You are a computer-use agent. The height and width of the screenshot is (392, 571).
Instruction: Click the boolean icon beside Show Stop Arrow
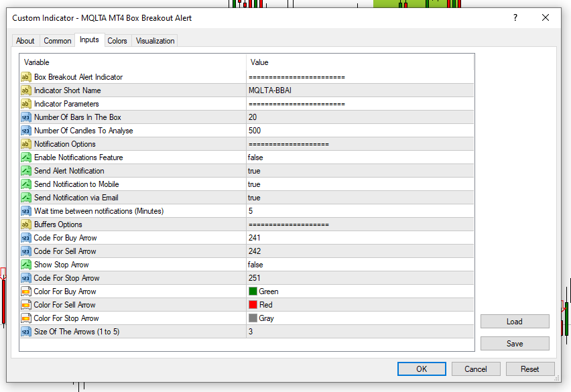(x=26, y=265)
